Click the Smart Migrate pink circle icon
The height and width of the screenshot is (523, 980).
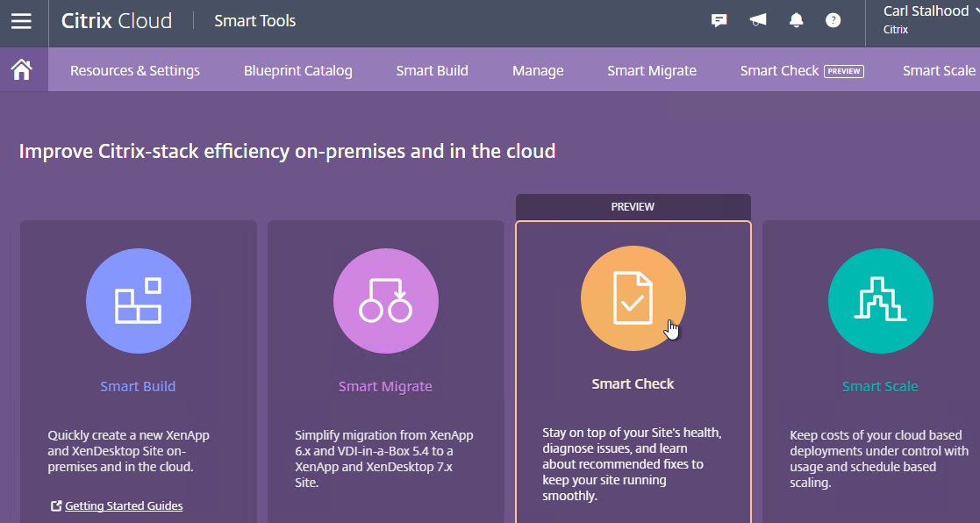click(x=386, y=301)
